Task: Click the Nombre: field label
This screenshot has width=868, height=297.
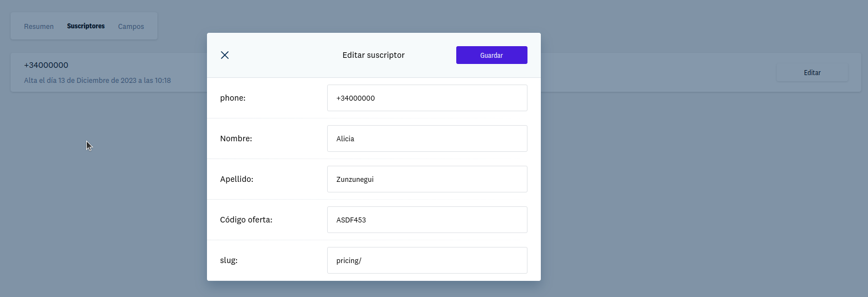Action: (x=236, y=138)
